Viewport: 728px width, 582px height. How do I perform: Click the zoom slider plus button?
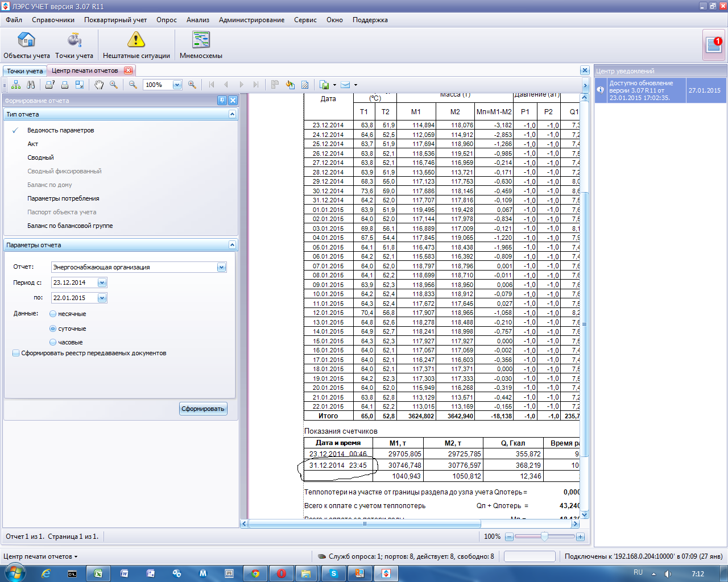(x=580, y=537)
